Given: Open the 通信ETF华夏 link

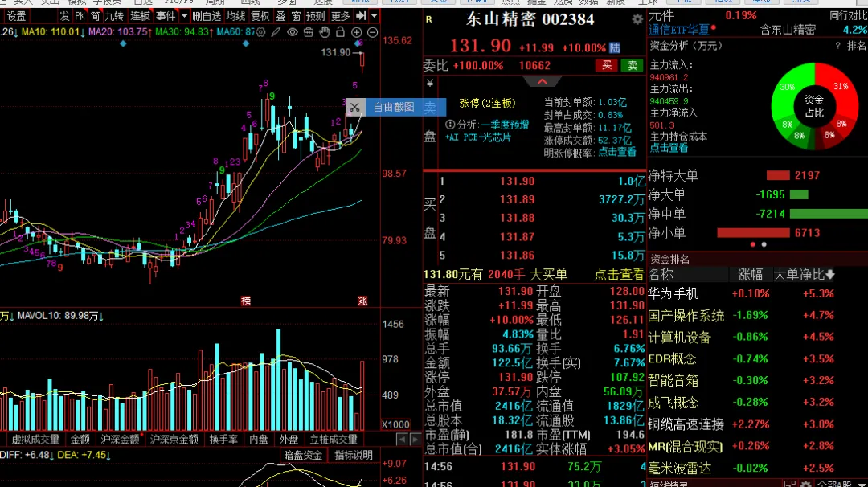Looking at the screenshot, I should click(x=678, y=30).
